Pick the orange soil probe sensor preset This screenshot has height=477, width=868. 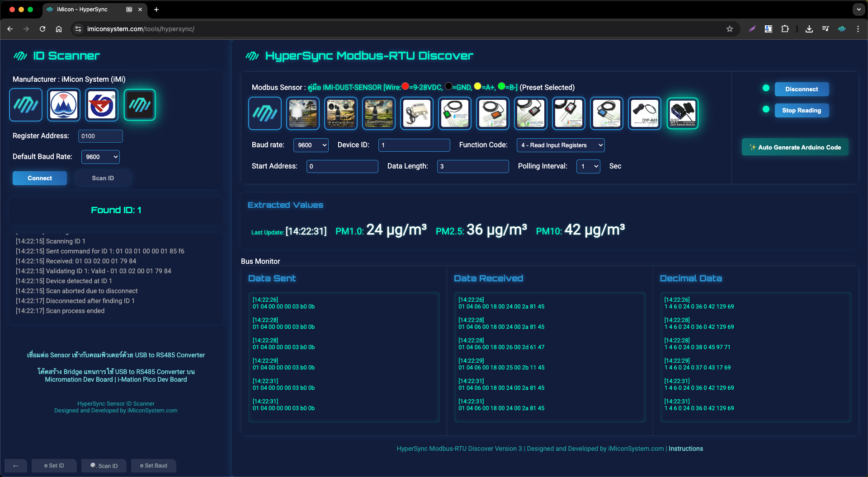(493, 113)
